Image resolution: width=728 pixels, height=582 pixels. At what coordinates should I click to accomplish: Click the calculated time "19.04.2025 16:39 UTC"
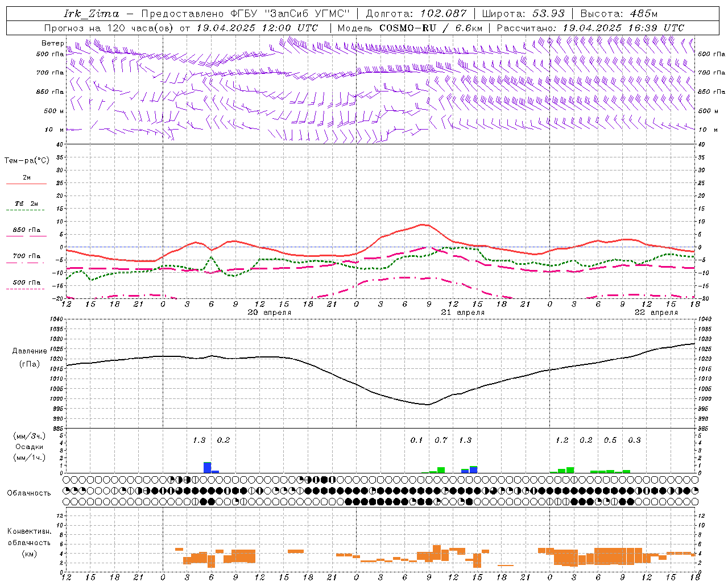[x=623, y=28]
